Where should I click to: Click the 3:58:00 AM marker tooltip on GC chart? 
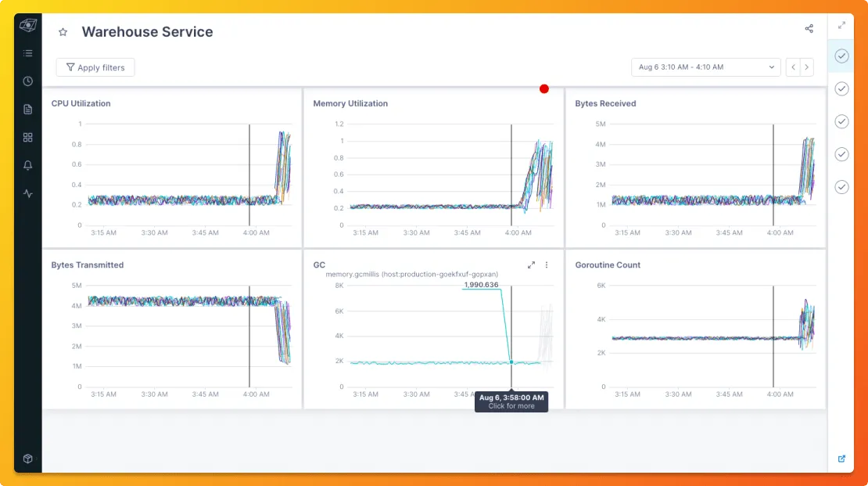511,401
